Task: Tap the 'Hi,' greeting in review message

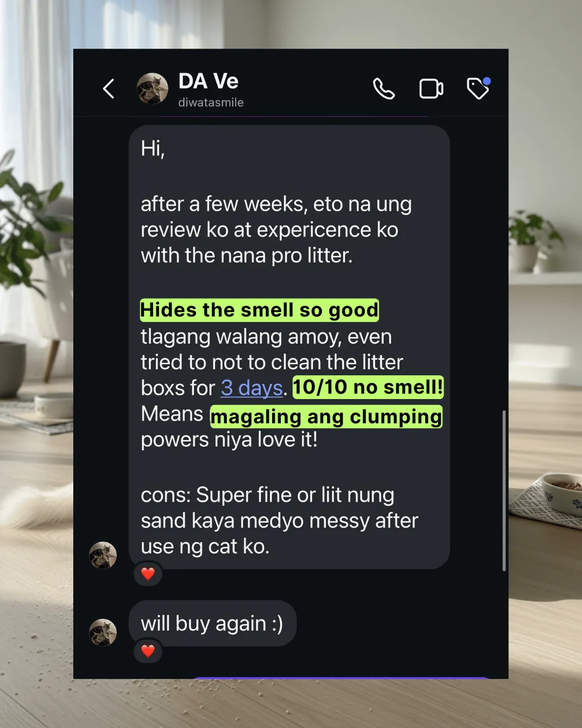Action: [x=153, y=148]
